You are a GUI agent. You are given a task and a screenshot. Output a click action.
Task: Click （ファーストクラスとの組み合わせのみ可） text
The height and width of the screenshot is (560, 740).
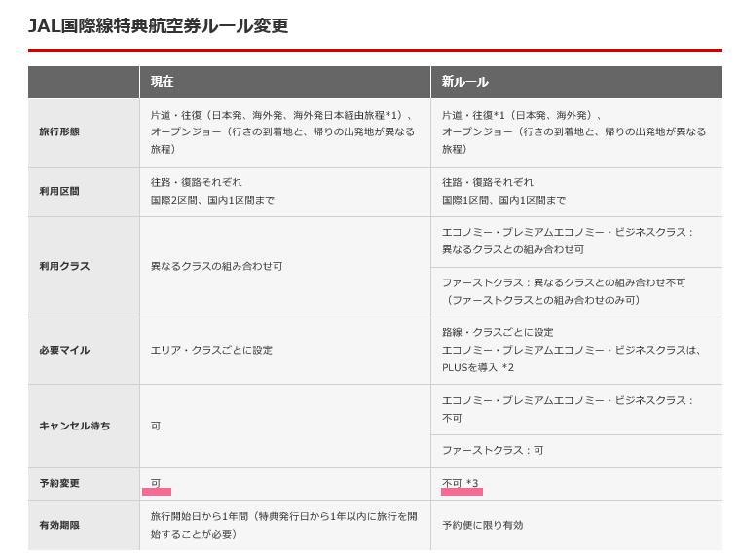tap(542, 300)
